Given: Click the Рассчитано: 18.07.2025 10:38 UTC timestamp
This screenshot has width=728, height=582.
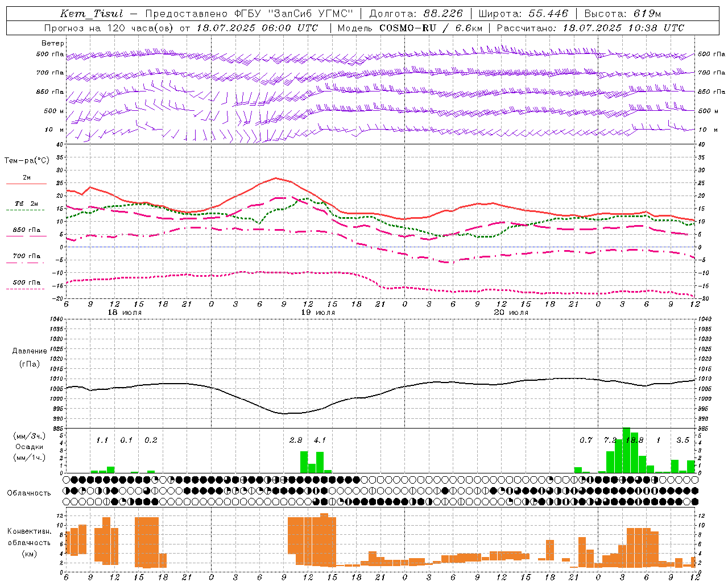Looking at the screenshot, I should (590, 28).
